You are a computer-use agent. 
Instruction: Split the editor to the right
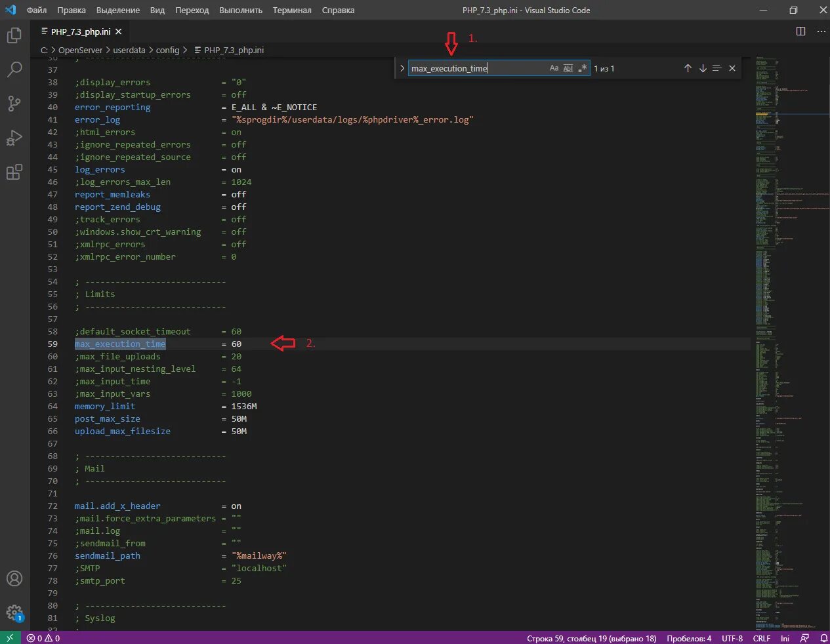[800, 31]
